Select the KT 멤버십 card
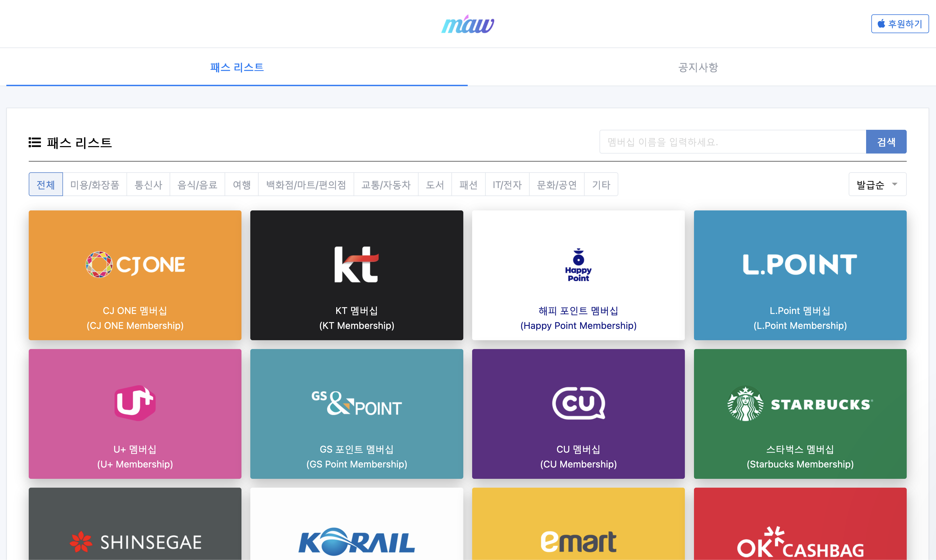Image resolution: width=936 pixels, height=560 pixels. (357, 275)
